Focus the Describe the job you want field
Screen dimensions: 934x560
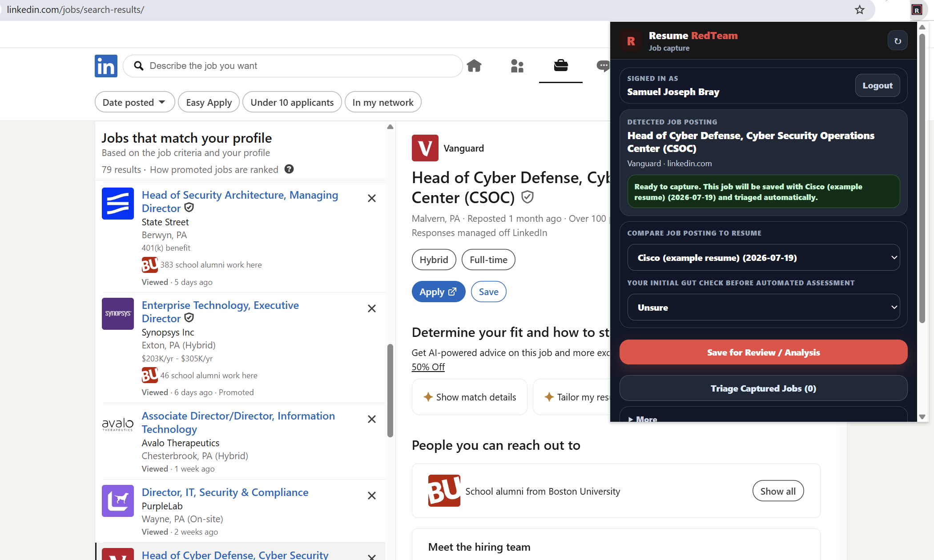[293, 66]
